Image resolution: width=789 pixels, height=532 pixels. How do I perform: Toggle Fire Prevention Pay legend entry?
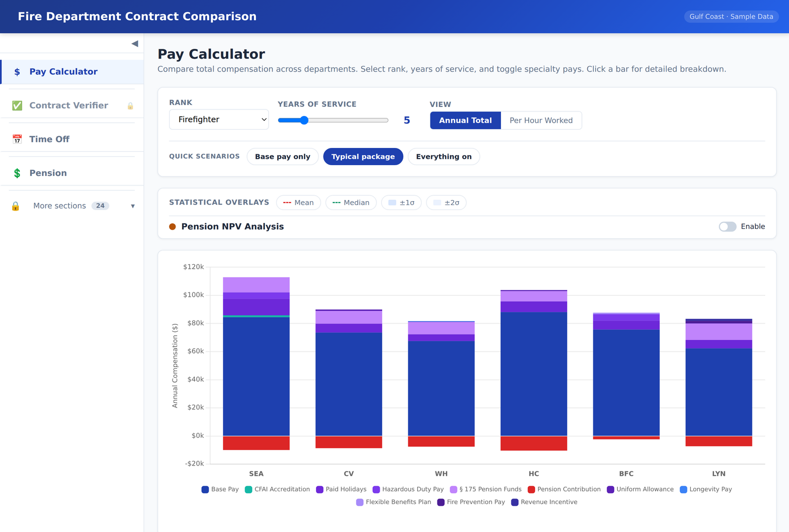click(x=471, y=502)
